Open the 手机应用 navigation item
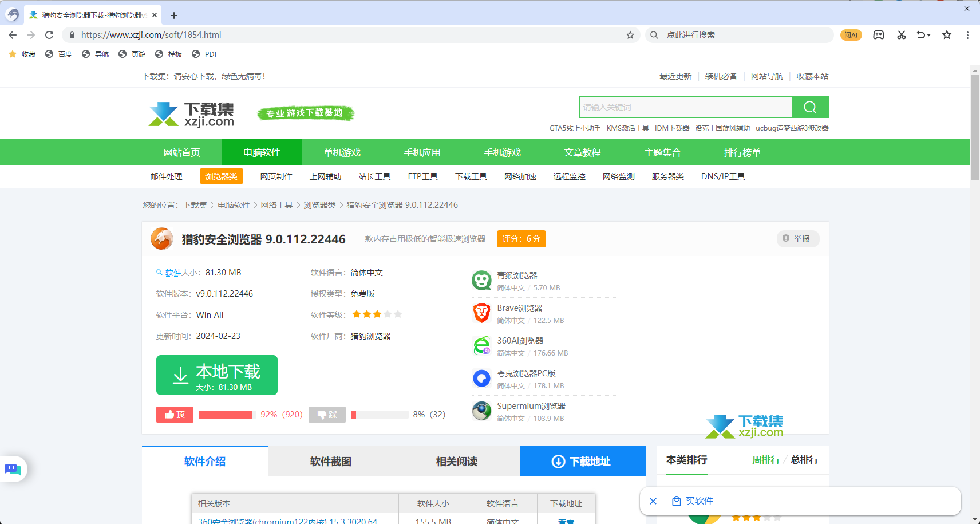980x524 pixels. (422, 152)
